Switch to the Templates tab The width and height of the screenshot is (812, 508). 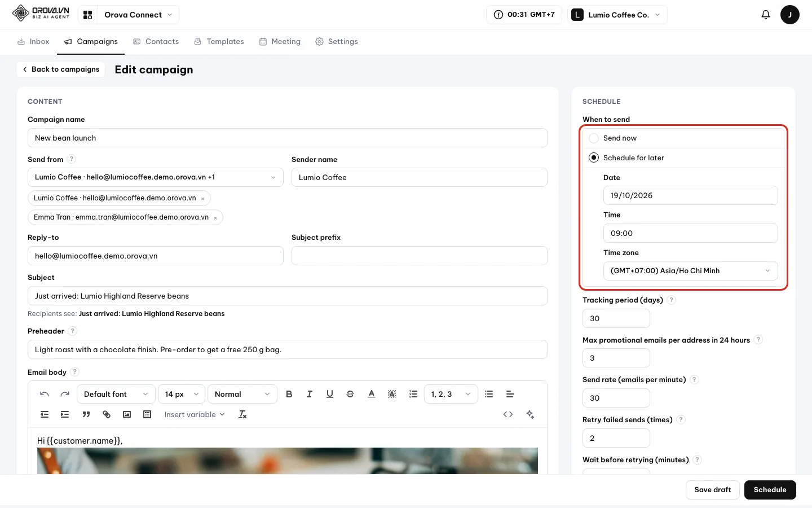coord(219,42)
